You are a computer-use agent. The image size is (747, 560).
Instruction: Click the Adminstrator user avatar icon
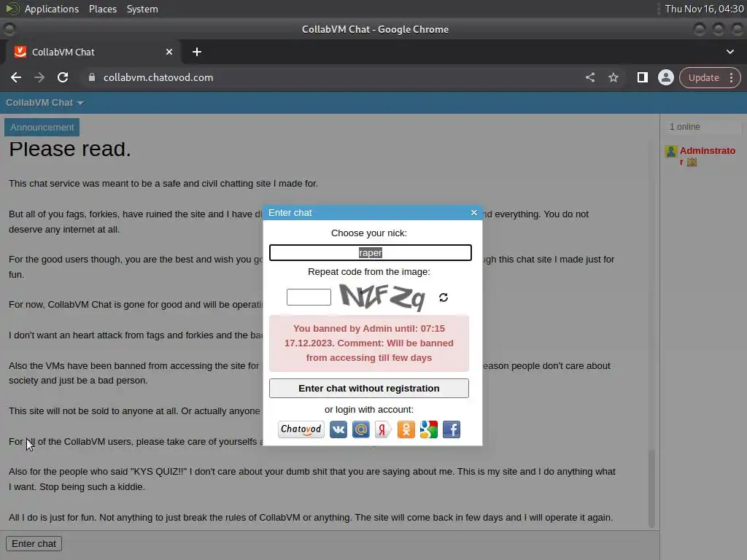671,152
